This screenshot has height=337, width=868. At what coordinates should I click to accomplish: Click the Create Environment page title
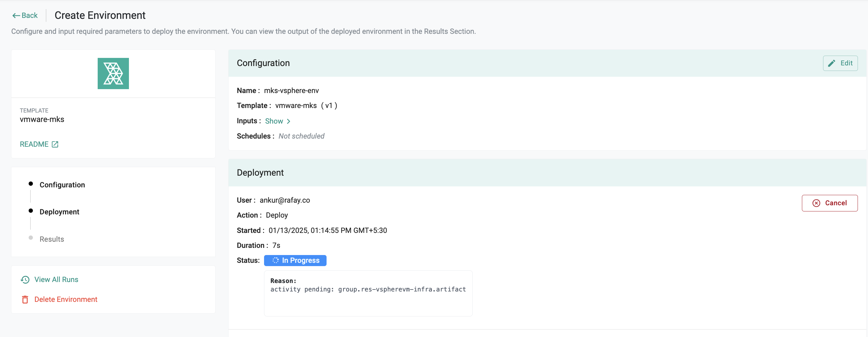click(x=100, y=15)
